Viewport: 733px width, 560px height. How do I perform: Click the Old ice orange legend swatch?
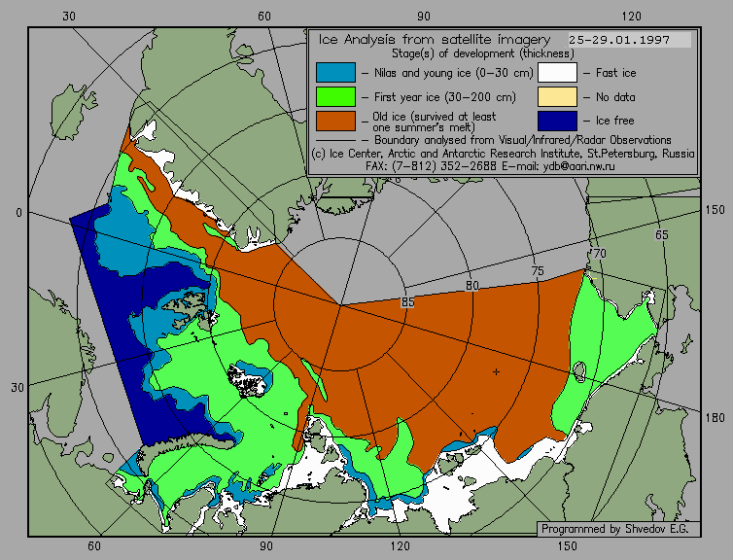pos(335,121)
